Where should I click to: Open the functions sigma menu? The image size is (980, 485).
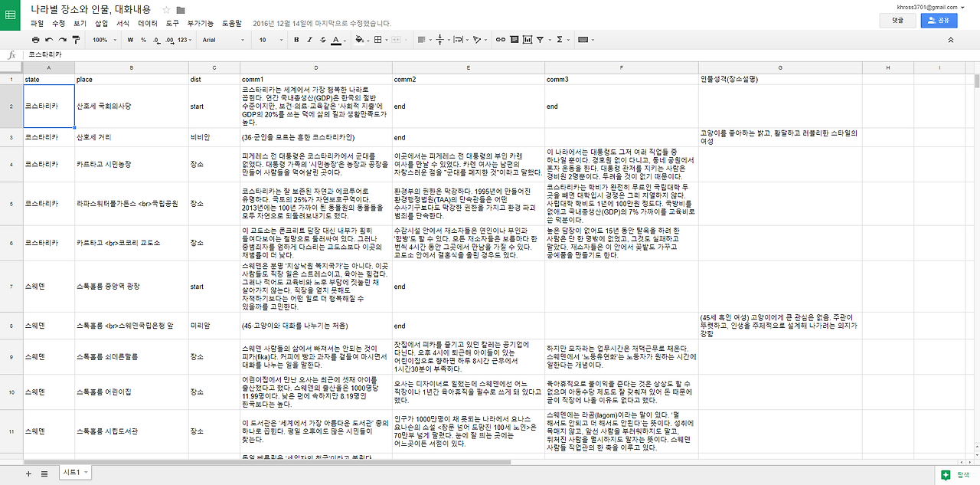(562, 39)
